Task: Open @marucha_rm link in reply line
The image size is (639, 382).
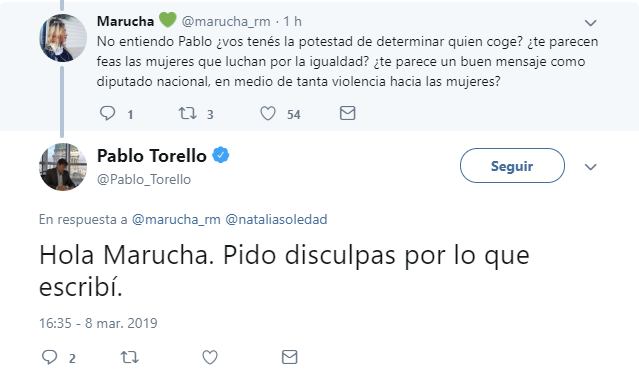Action: [176, 219]
